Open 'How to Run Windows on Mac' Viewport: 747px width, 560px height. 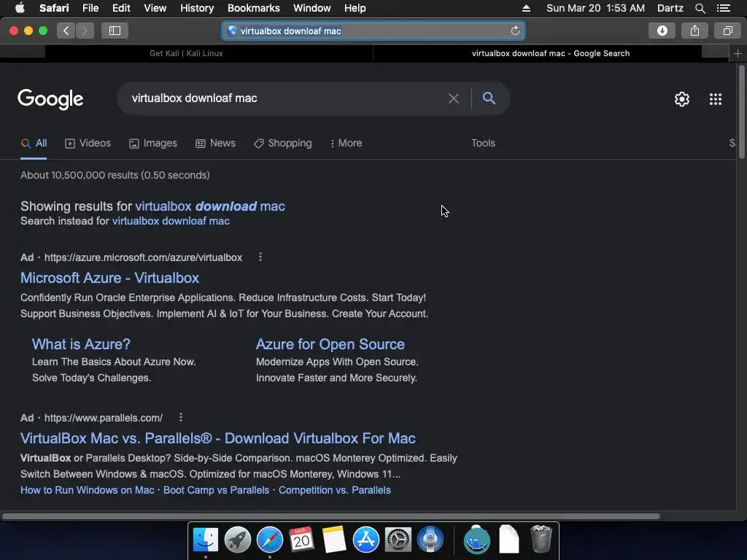click(88, 490)
